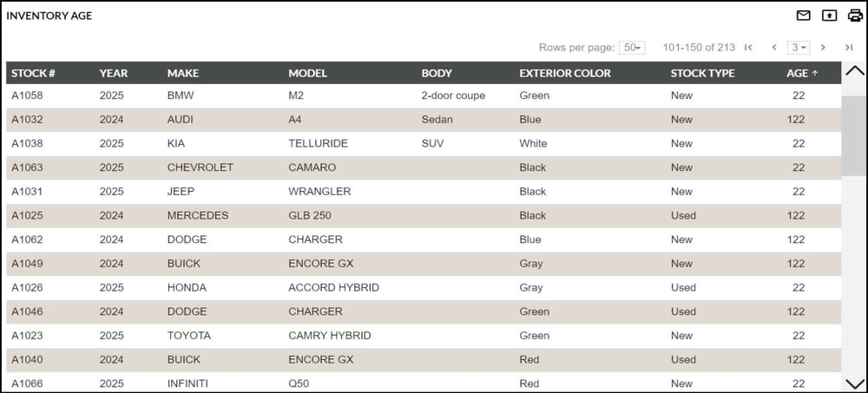Sort by the STOCK TYPE column header
This screenshot has width=868, height=393.
pyautogui.click(x=702, y=73)
